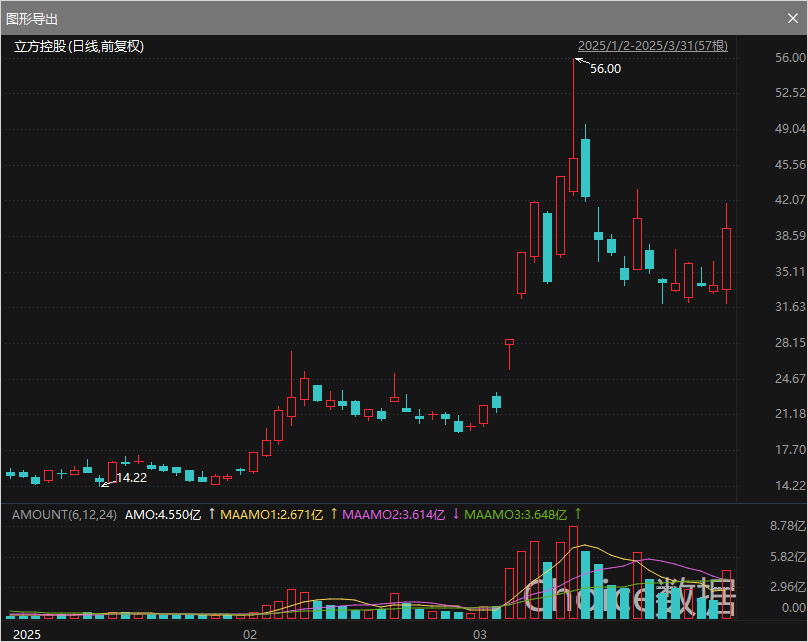808x642 pixels.
Task: Click the 03 month marker on time axis
Action: pyautogui.click(x=480, y=634)
